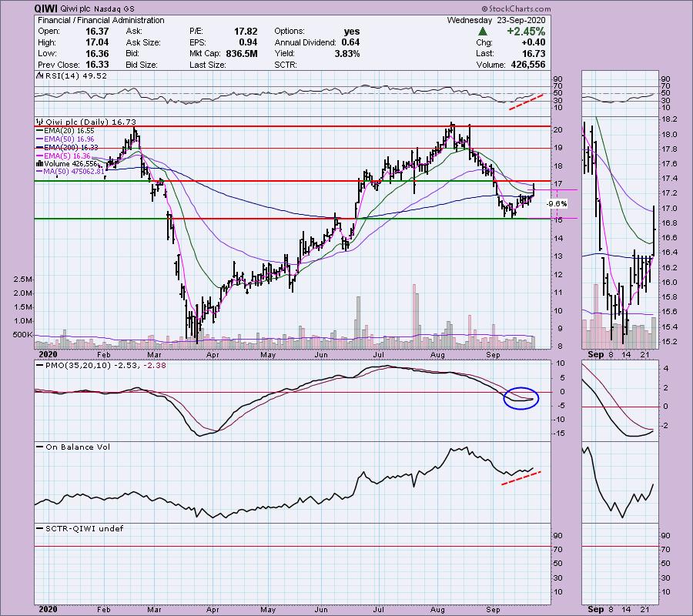Click the StockCharts.com watermark link

(516, 8)
